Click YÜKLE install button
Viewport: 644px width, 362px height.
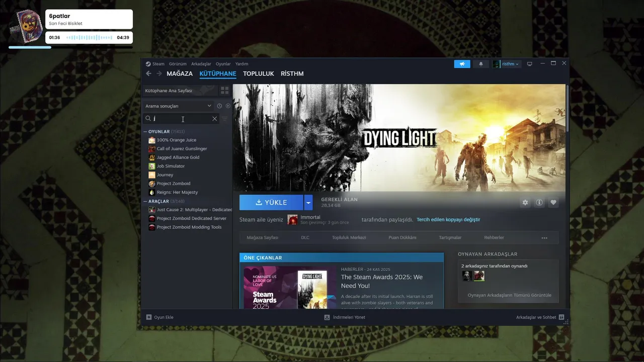click(271, 203)
